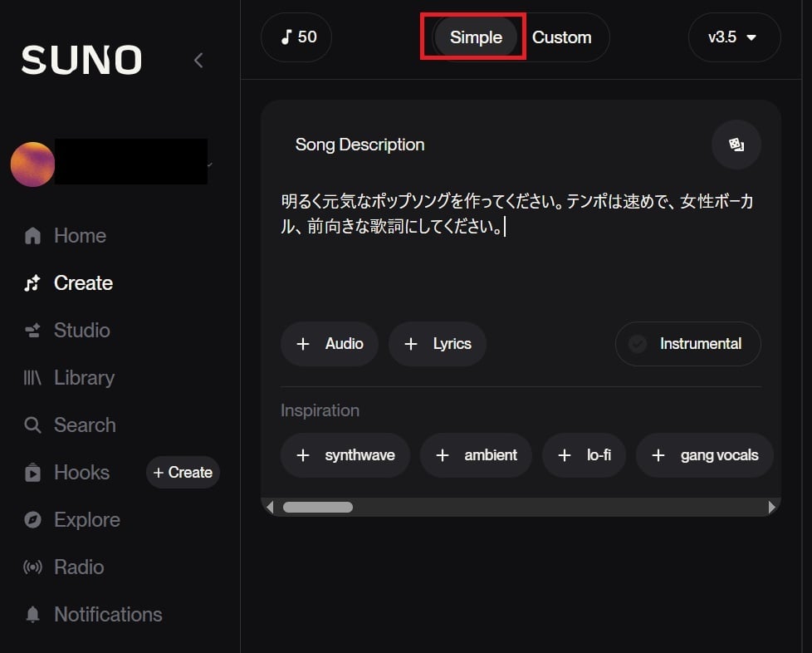The width and height of the screenshot is (812, 653).
Task: Add Audio to the song
Action: (329, 343)
